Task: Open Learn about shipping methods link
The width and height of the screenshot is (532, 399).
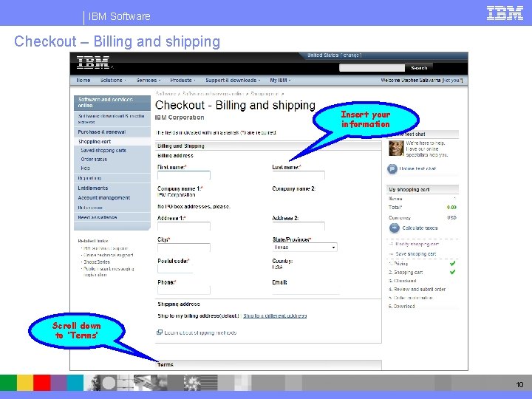Action: pyautogui.click(x=200, y=332)
